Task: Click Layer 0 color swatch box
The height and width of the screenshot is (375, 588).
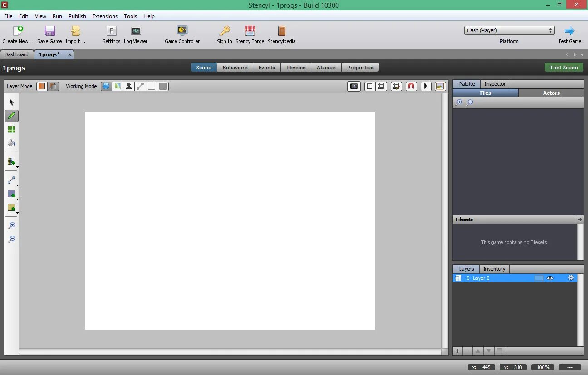Action: (539, 278)
